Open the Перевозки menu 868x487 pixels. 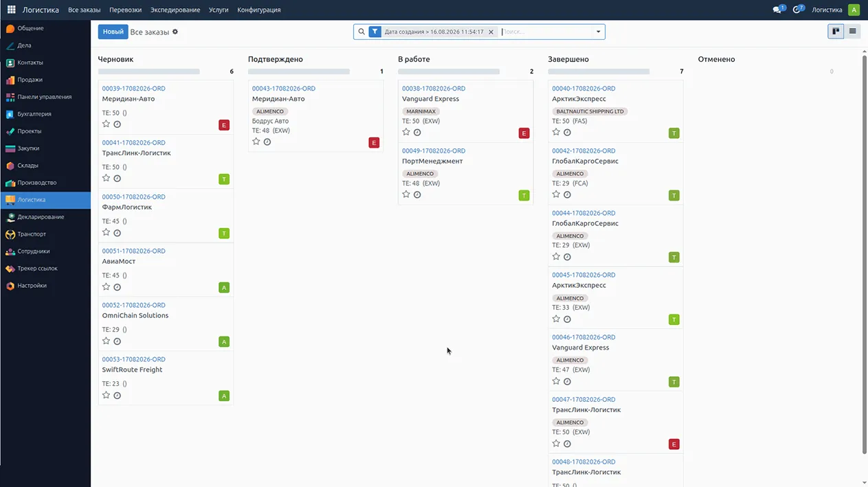tap(126, 10)
